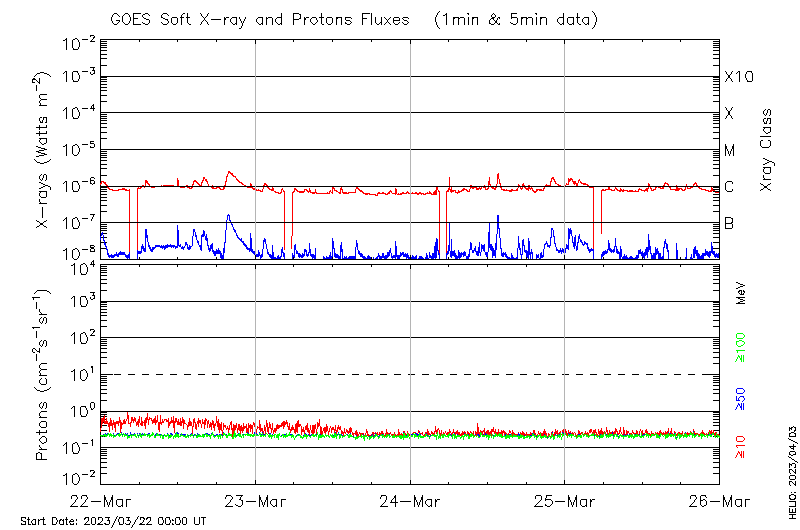Select the C class label on right axis
Screen dimensions: 800x530
729,187
